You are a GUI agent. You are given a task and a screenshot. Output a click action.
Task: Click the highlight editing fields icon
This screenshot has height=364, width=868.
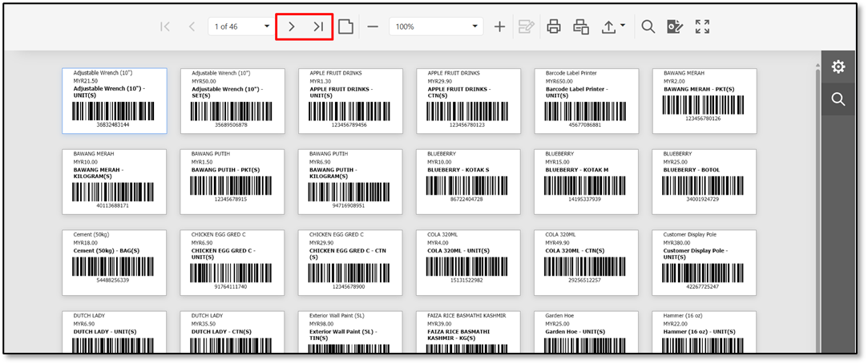point(526,26)
